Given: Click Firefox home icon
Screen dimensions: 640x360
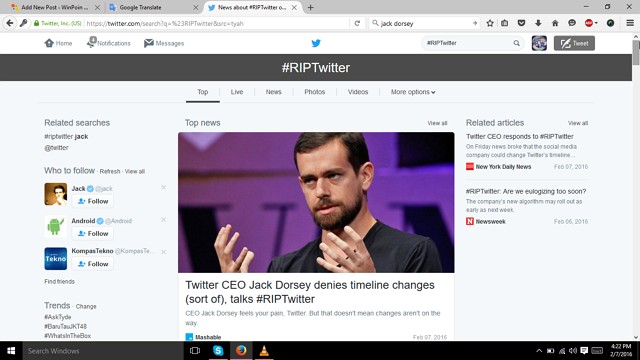Looking at the screenshot, I should click(555, 23).
